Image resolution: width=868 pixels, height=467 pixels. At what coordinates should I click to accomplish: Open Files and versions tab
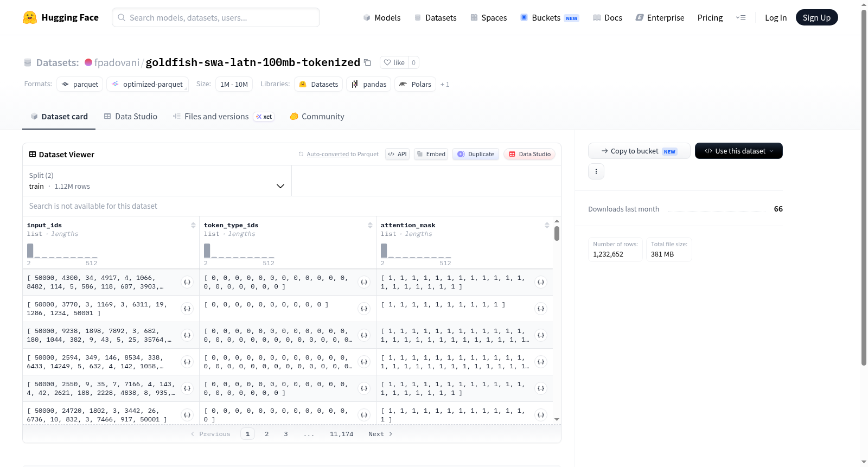224,116
